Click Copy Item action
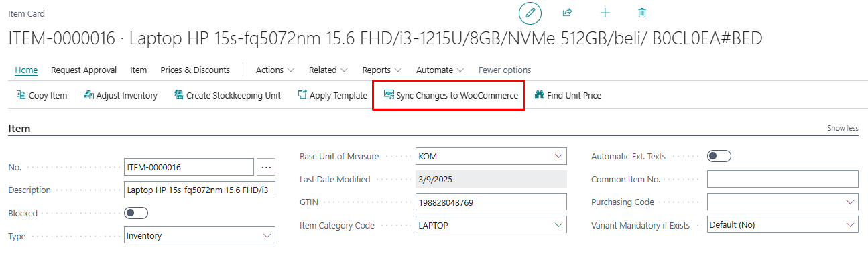This screenshot has height=260, width=868. (x=42, y=96)
